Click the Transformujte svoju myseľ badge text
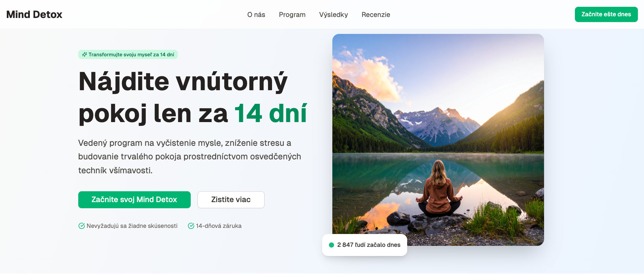 tap(131, 55)
